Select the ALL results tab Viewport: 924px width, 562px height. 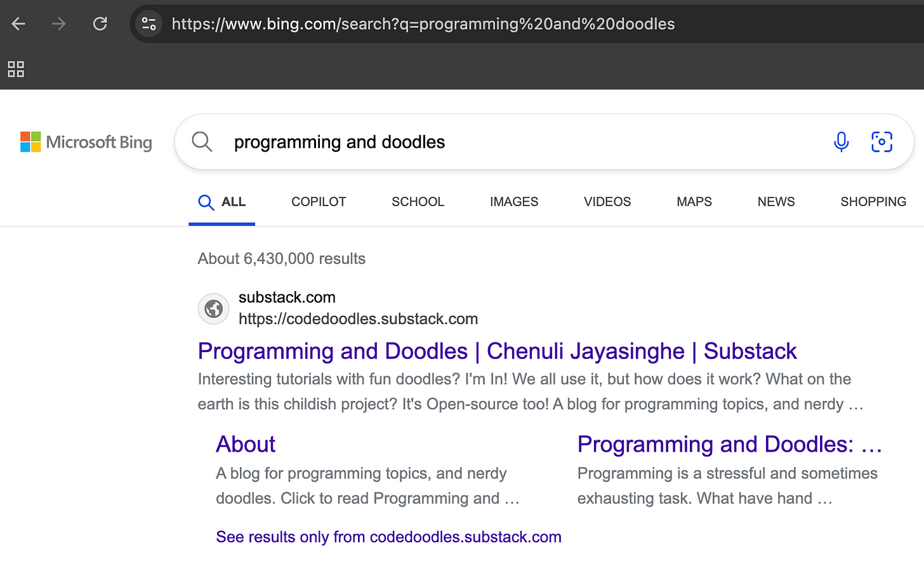(x=221, y=202)
